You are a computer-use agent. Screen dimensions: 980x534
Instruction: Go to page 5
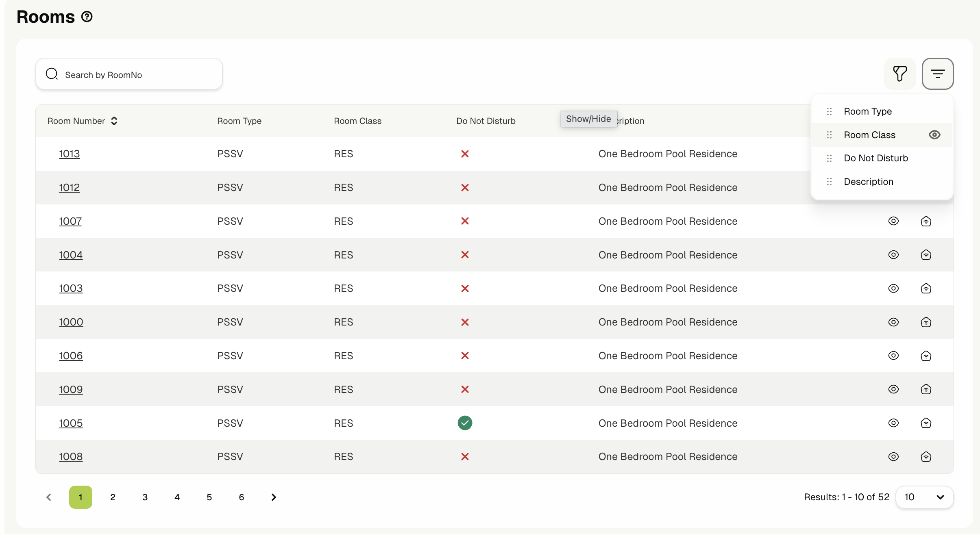pos(209,497)
